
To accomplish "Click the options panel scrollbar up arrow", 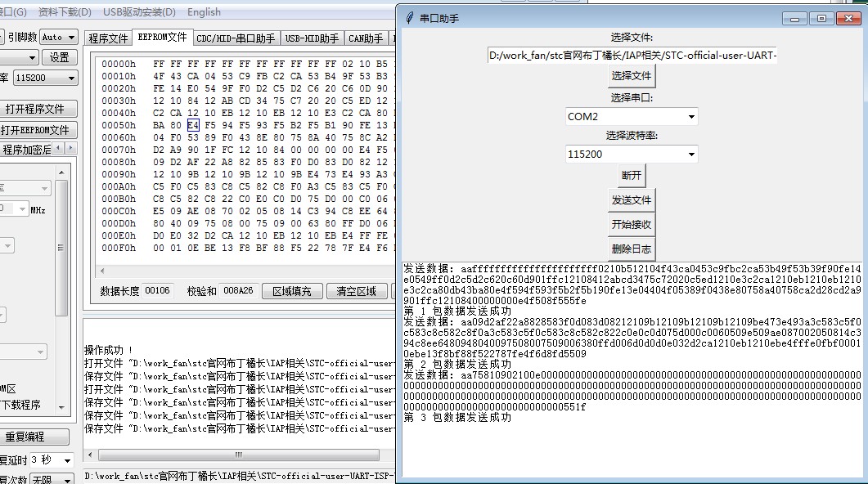I will (x=61, y=173).
